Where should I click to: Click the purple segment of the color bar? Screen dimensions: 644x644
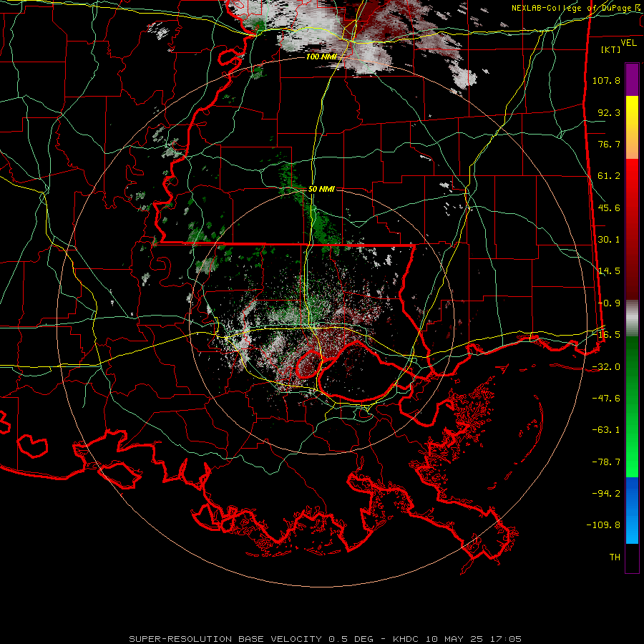coord(632,79)
